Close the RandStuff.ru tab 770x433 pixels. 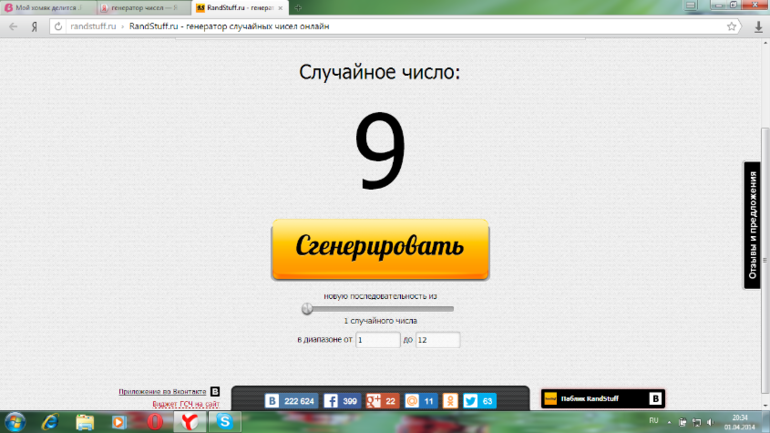(280, 8)
